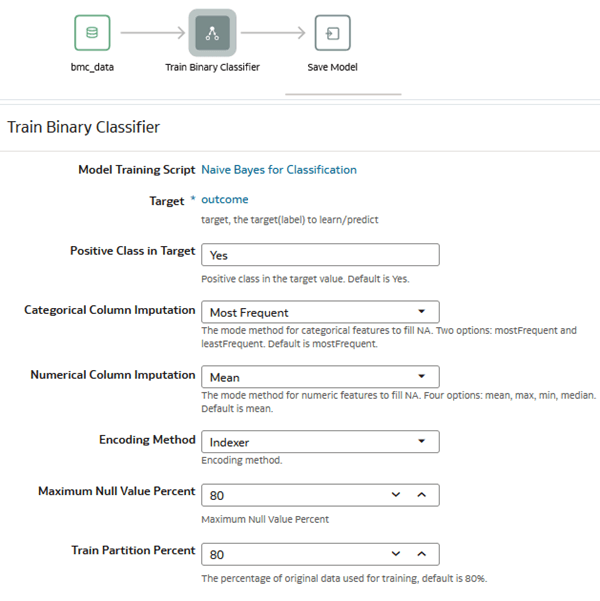Image resolution: width=600 pixels, height=601 pixels.
Task: Click the Categorical Column Imputation label
Action: (x=110, y=310)
